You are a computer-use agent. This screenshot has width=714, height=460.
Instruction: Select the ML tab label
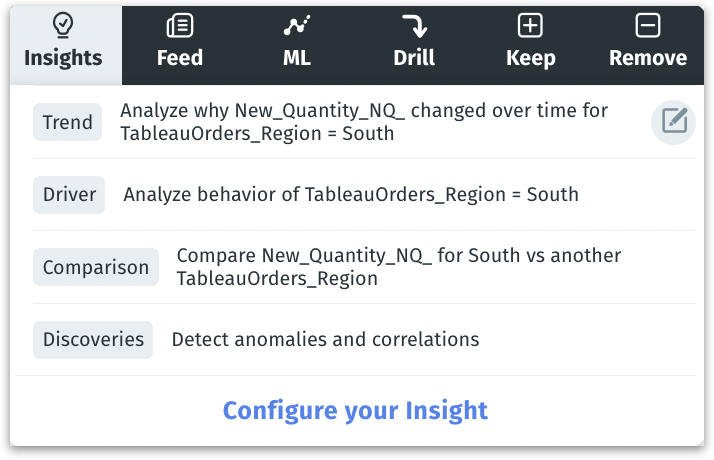pyautogui.click(x=297, y=58)
